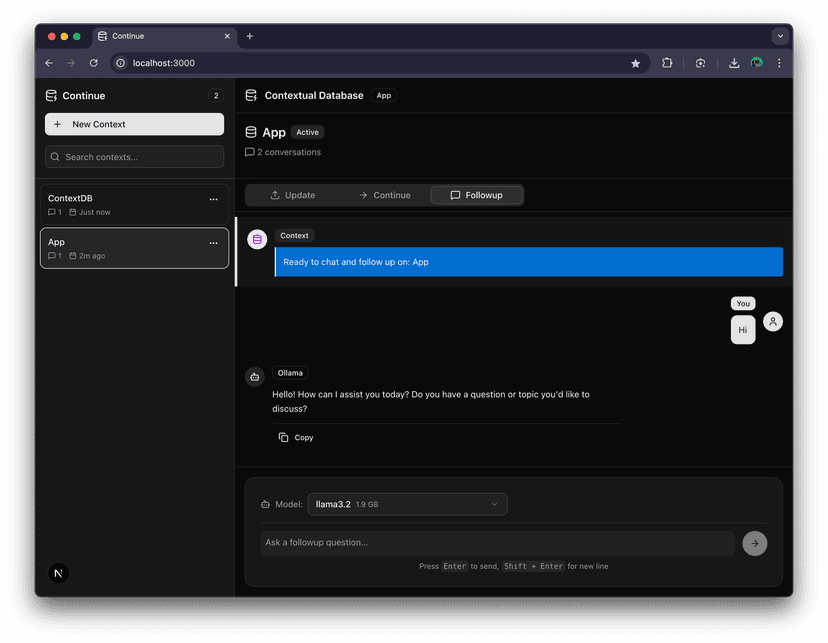Open the ContextDB ellipsis options menu
The height and width of the screenshot is (643, 828).
pyautogui.click(x=213, y=199)
